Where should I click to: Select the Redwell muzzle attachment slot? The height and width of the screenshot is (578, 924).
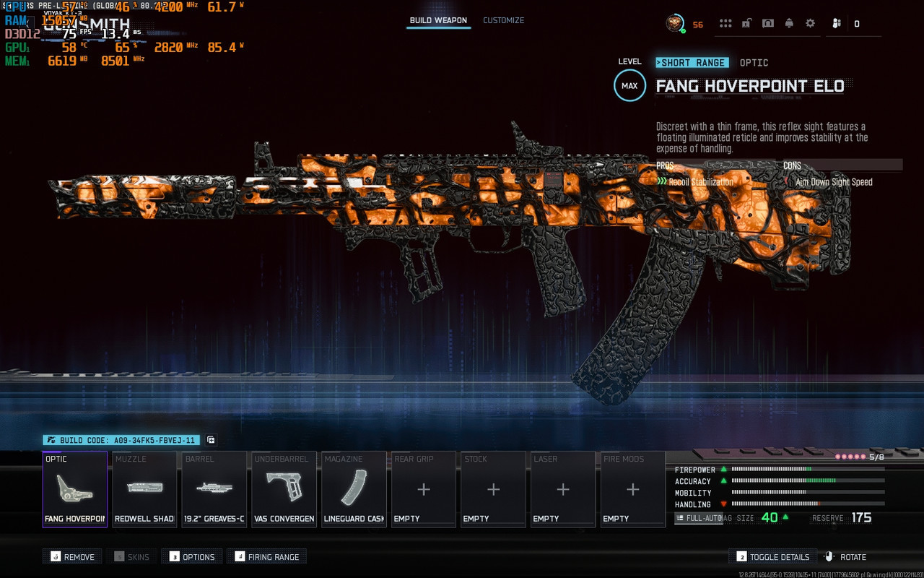tap(144, 489)
